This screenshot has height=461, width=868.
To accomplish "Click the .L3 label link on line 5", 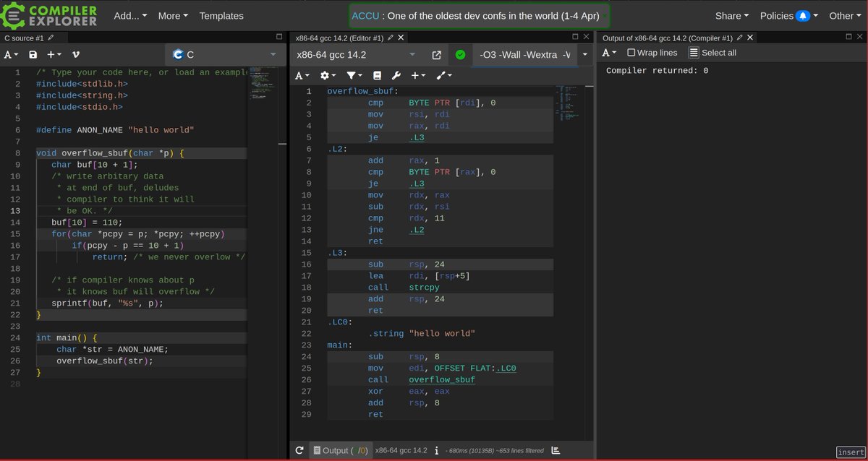I will (417, 137).
